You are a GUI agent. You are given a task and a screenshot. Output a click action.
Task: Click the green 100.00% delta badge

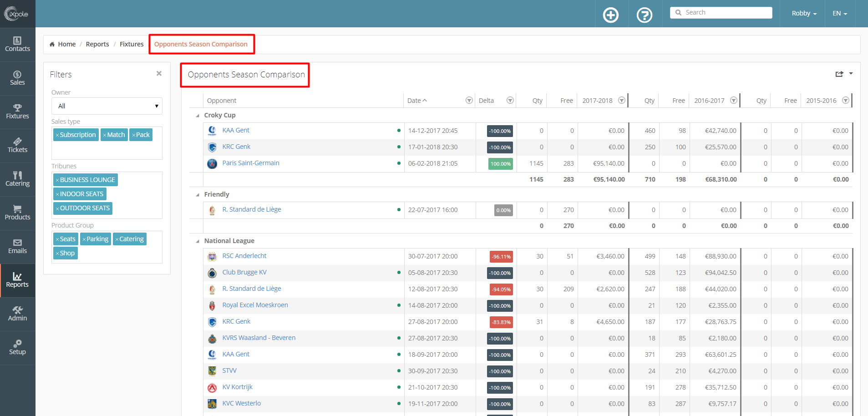[x=500, y=164]
